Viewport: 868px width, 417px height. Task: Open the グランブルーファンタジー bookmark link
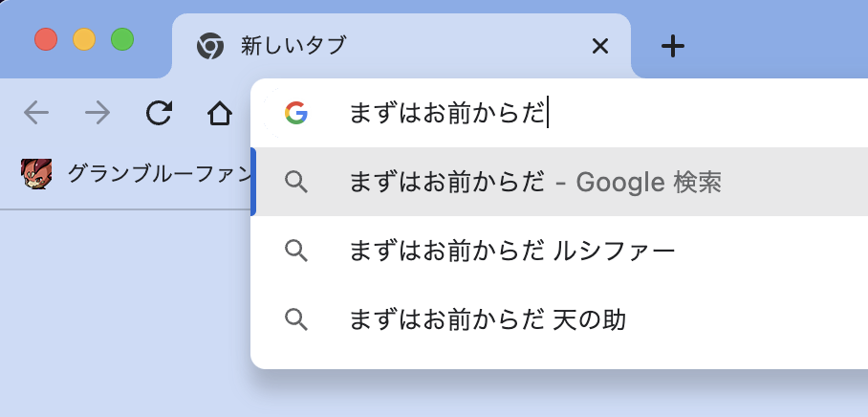(x=158, y=174)
